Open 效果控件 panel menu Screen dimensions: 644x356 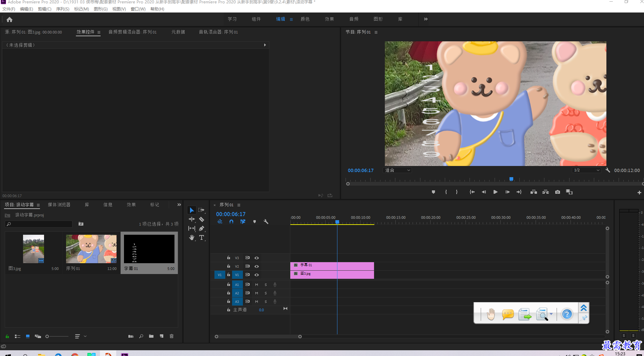(99, 32)
